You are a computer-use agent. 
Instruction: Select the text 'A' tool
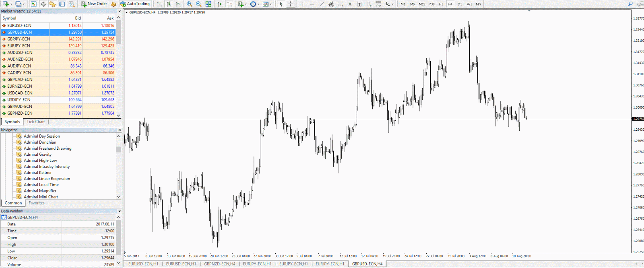tap(350, 4)
